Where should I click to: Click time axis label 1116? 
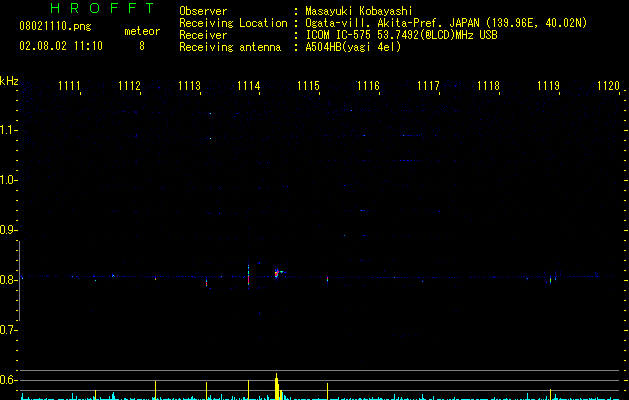(368, 86)
